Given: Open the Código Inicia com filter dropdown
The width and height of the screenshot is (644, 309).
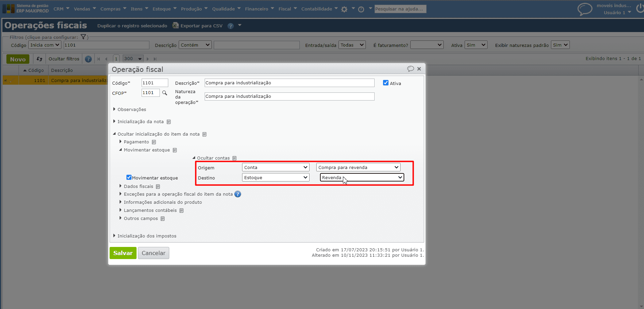Looking at the screenshot, I should click(x=45, y=45).
